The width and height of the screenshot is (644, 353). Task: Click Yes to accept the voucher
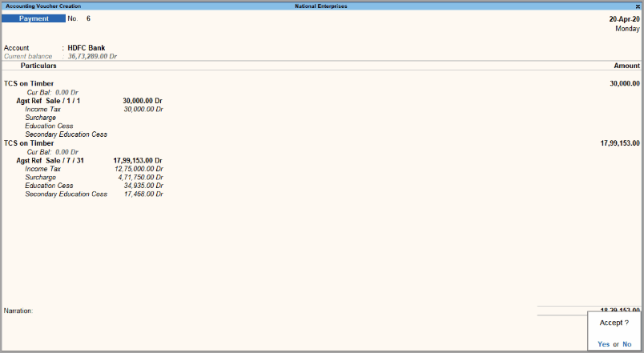[x=603, y=344]
